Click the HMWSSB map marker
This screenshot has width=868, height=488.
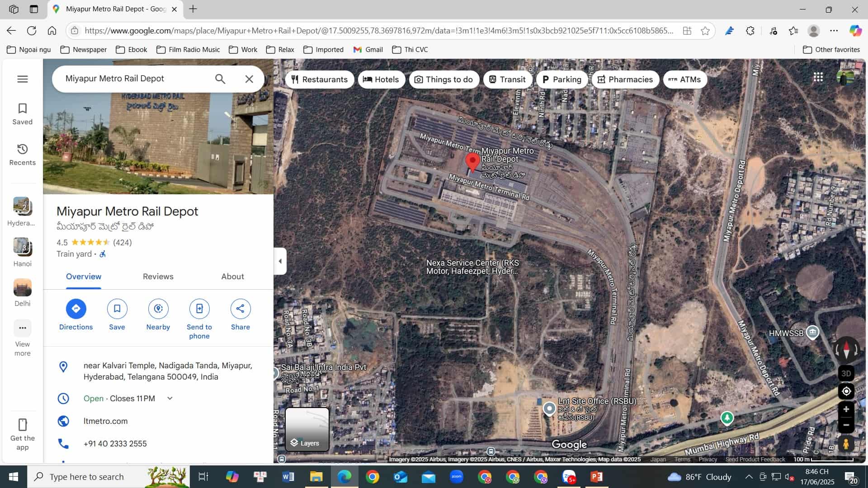[812, 333]
